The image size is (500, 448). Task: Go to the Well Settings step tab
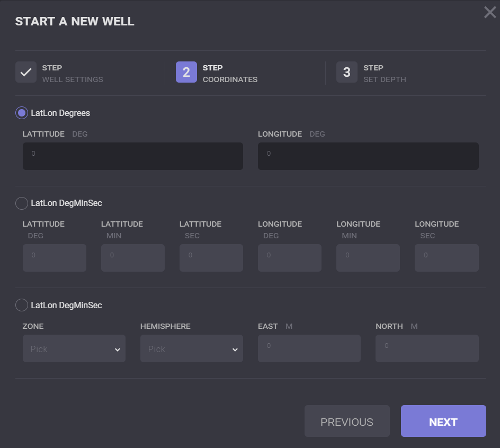pyautogui.click(x=72, y=74)
